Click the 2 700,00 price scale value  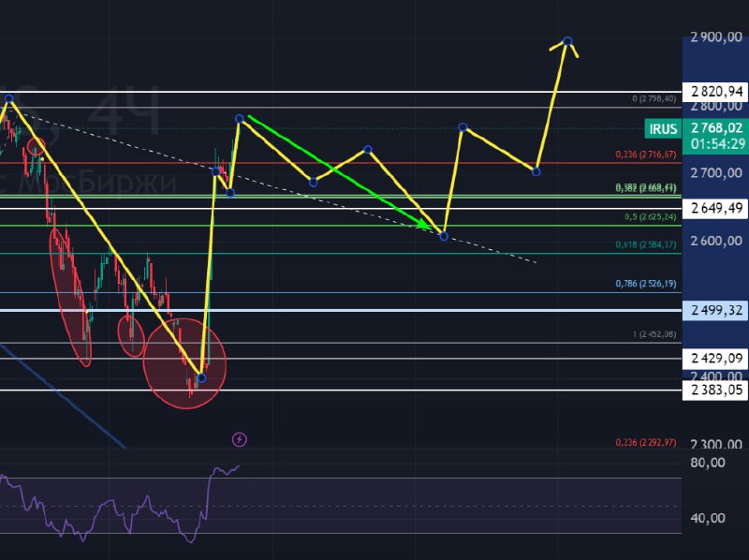click(716, 172)
